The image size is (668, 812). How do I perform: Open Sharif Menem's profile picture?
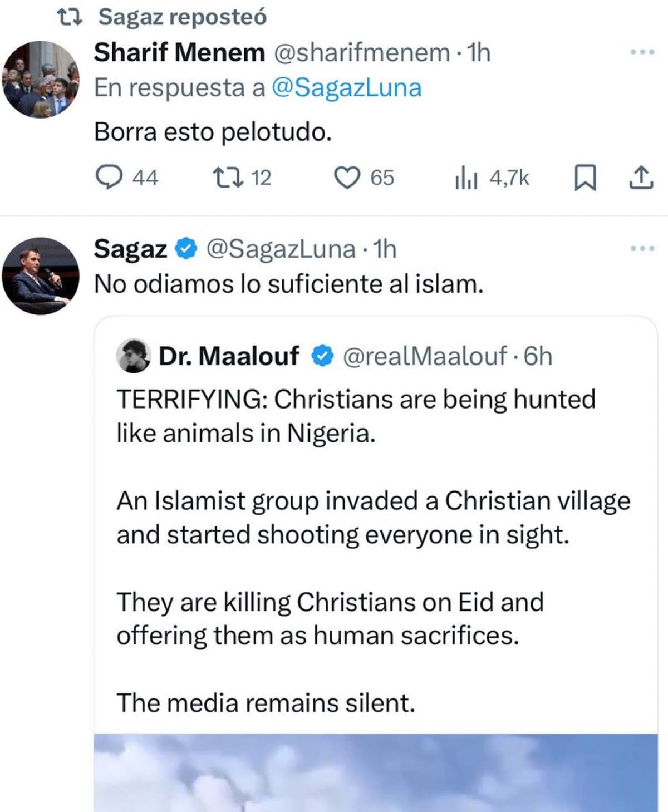(x=41, y=79)
